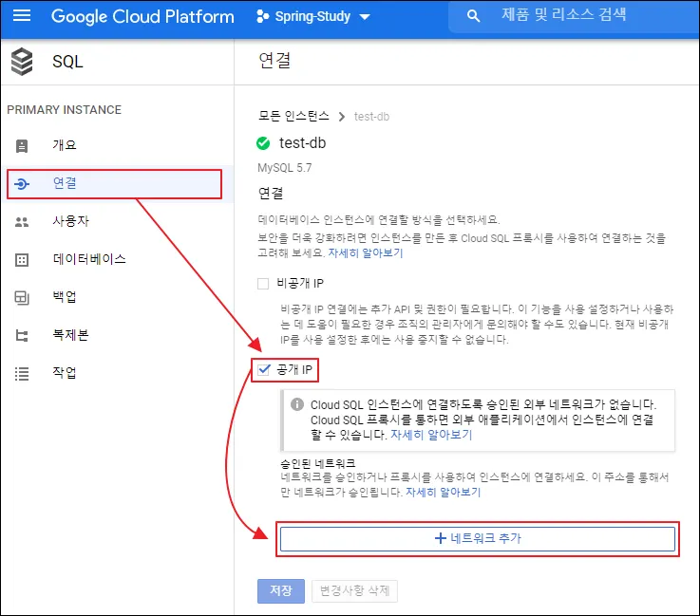Click the 변경사항 삭제 button
This screenshot has width=700, height=616.
[354, 591]
